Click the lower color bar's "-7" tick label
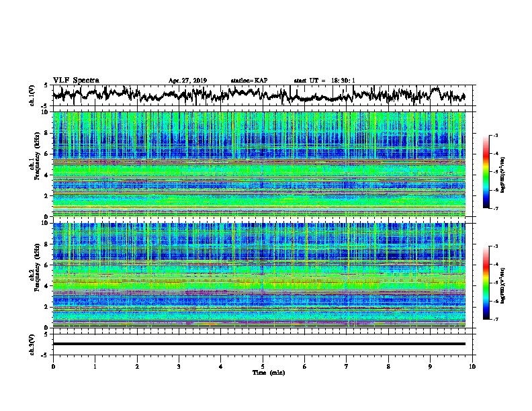The image size is (532, 411). (496, 320)
